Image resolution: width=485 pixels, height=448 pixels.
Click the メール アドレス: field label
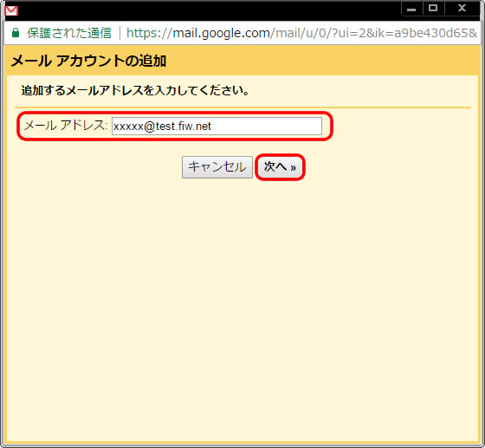pos(66,126)
